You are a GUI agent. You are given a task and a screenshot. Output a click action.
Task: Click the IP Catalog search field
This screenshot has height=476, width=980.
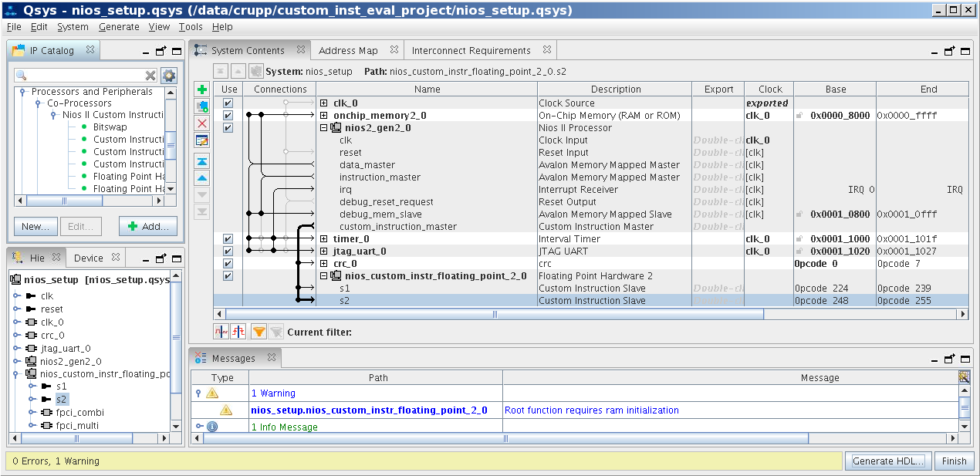coord(85,76)
